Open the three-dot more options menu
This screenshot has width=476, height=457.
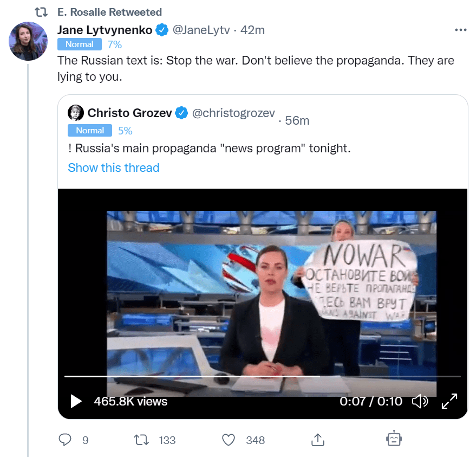pos(460,30)
